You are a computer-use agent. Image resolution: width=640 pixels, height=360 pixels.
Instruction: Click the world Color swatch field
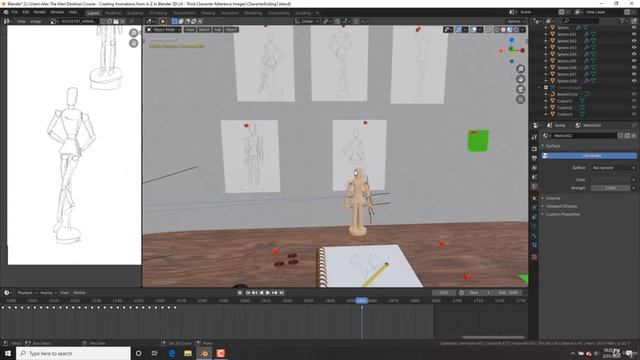point(611,180)
